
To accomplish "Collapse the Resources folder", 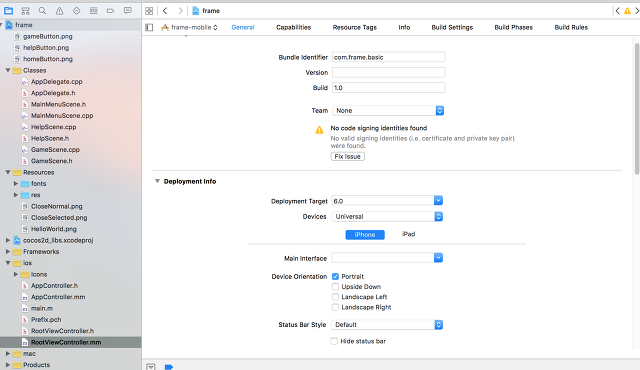I will (x=8, y=172).
